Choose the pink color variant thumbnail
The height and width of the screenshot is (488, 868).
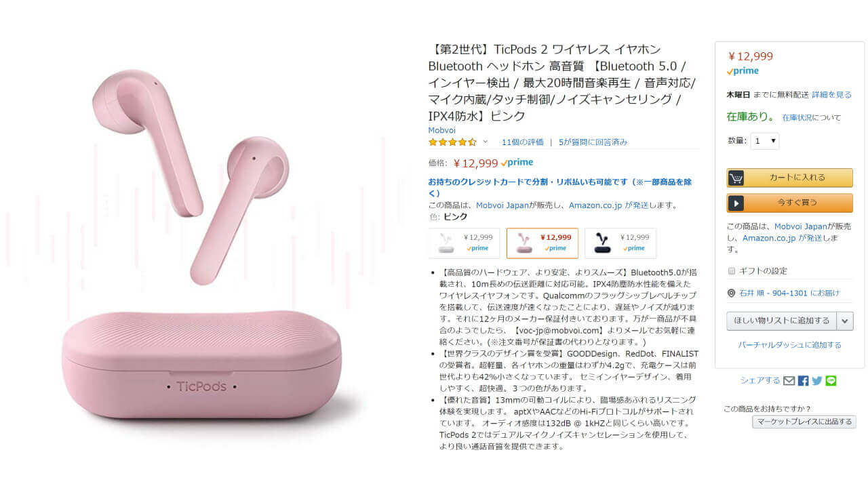coord(542,243)
